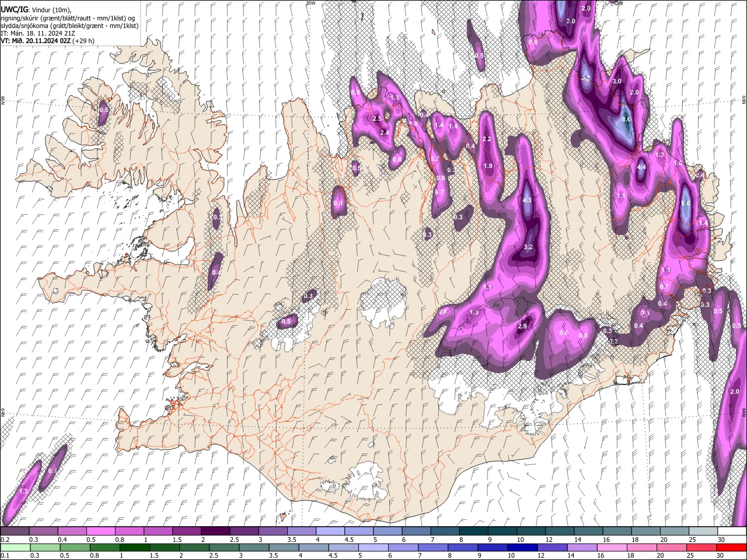Click the 2.4 precipitation value label
This screenshot has height=560, width=747.
pyautogui.click(x=385, y=133)
